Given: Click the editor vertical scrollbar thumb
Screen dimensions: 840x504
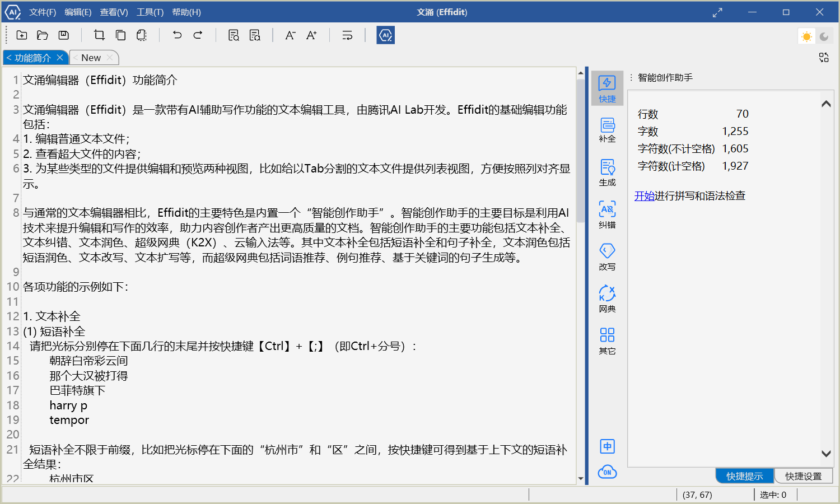Looking at the screenshot, I should pyautogui.click(x=581, y=151).
